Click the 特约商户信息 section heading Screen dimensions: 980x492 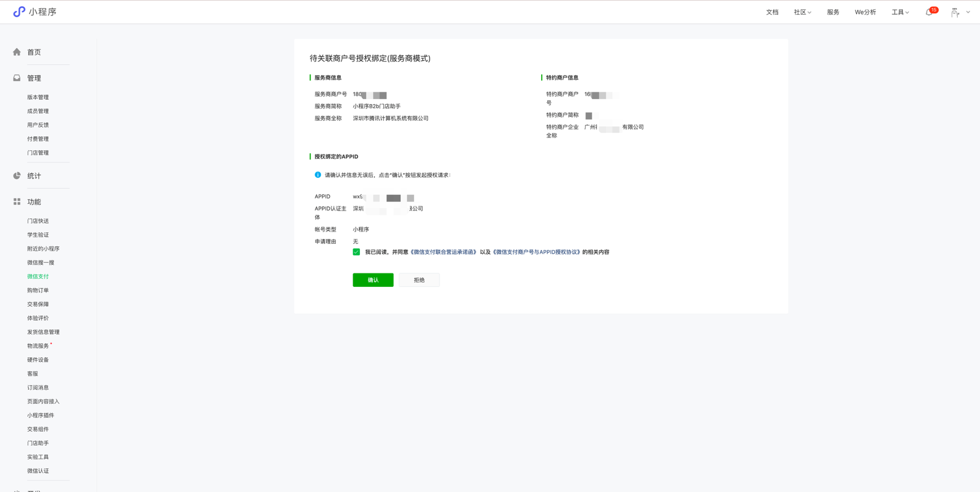pos(562,78)
